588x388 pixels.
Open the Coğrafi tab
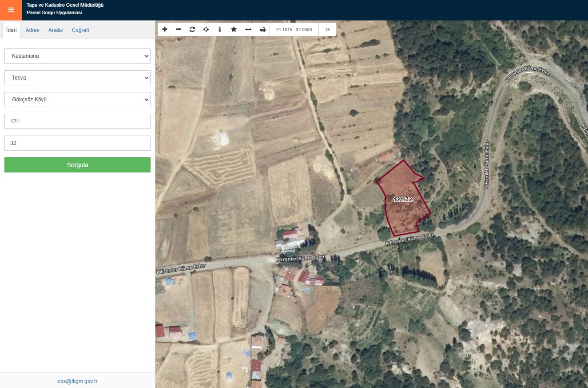(80, 30)
